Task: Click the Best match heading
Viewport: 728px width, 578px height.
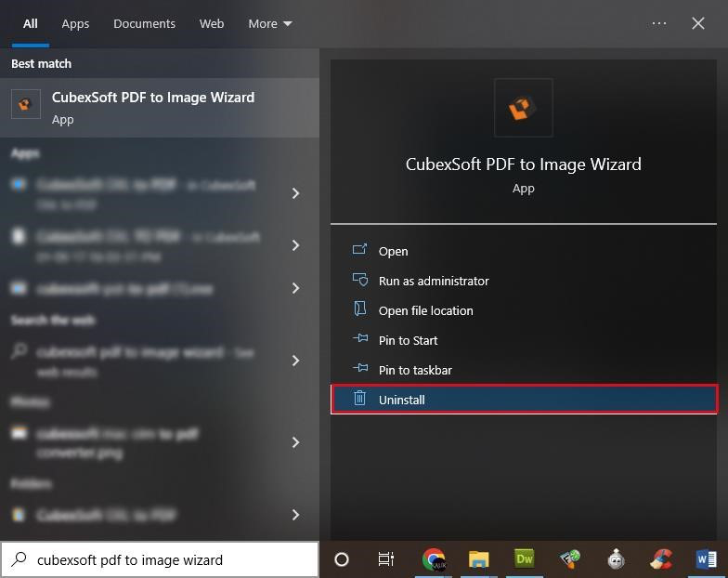Action: tap(41, 63)
